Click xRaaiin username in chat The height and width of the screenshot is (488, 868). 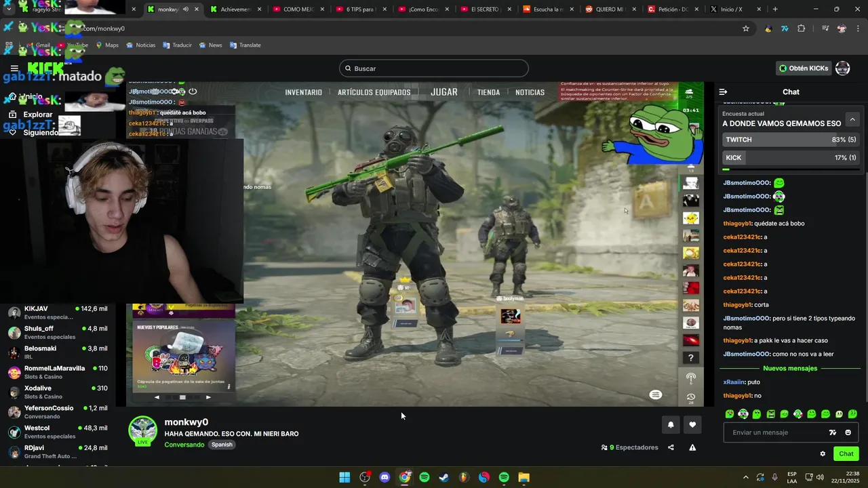click(x=734, y=382)
